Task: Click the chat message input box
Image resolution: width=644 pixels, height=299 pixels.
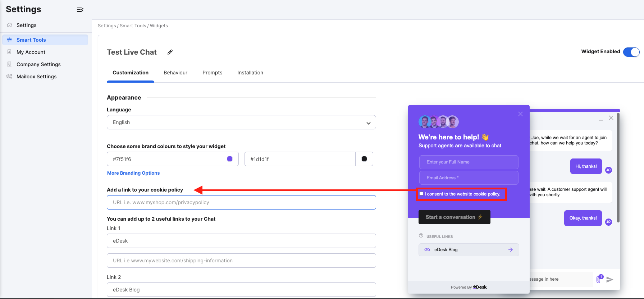Action: pos(561,279)
